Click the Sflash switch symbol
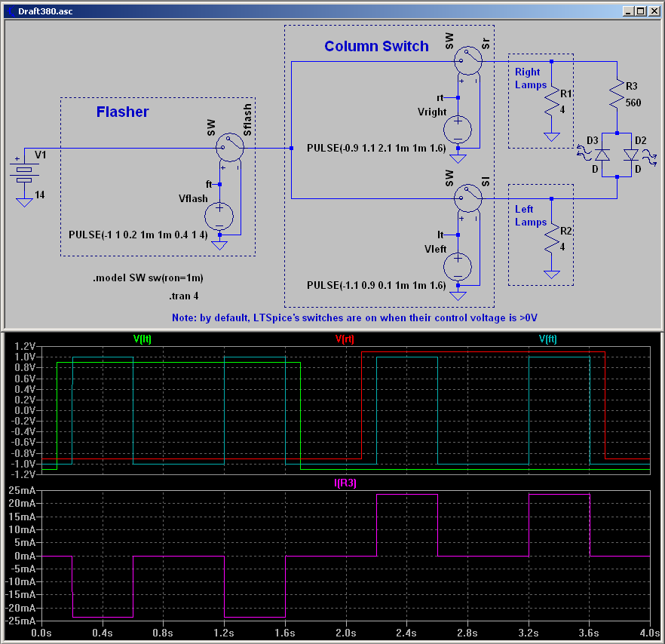The image size is (665, 644). (x=230, y=148)
